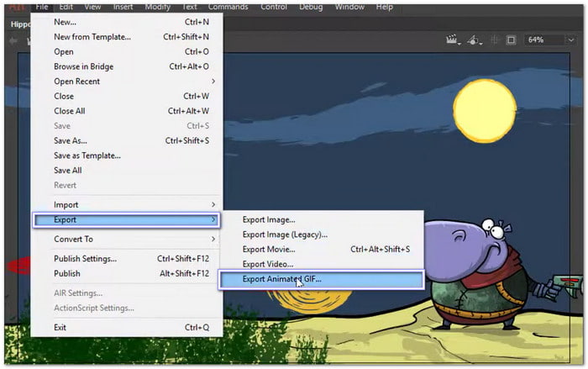Click the greyed-out Save item

[x=127, y=126]
